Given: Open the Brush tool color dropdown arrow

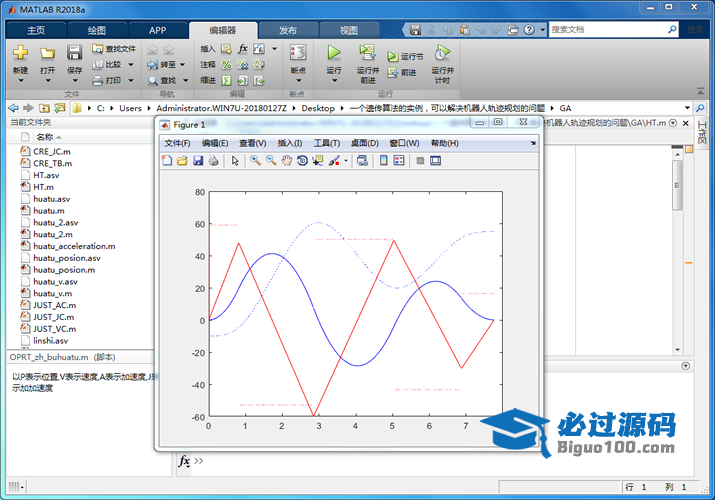Looking at the screenshot, I should [x=346, y=161].
